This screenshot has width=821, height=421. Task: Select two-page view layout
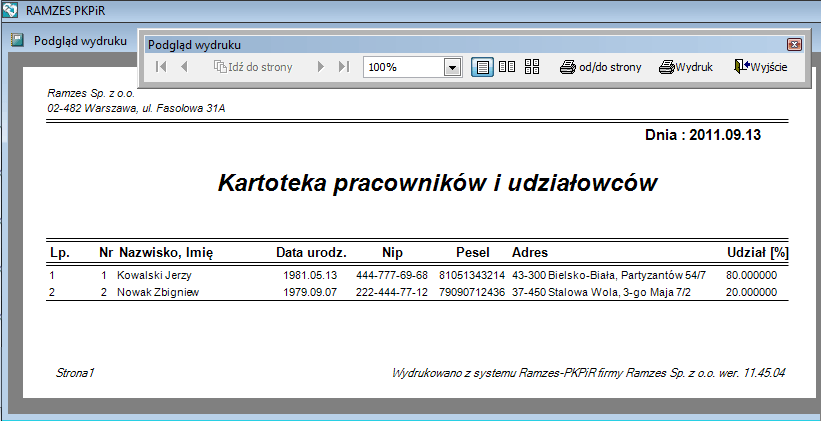tap(507, 67)
